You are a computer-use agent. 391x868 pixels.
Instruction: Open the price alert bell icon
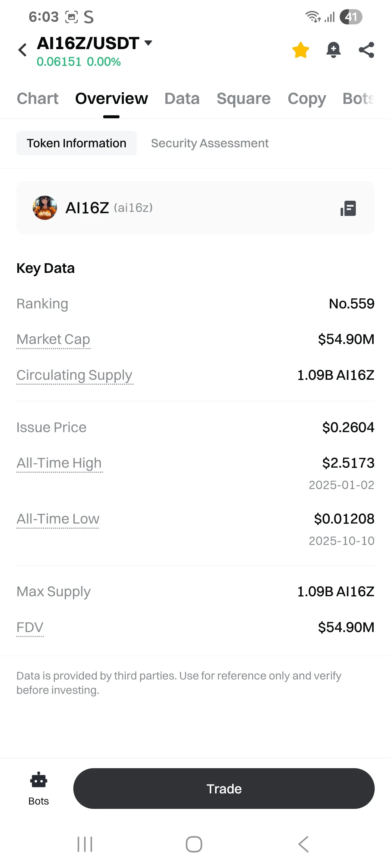point(333,50)
